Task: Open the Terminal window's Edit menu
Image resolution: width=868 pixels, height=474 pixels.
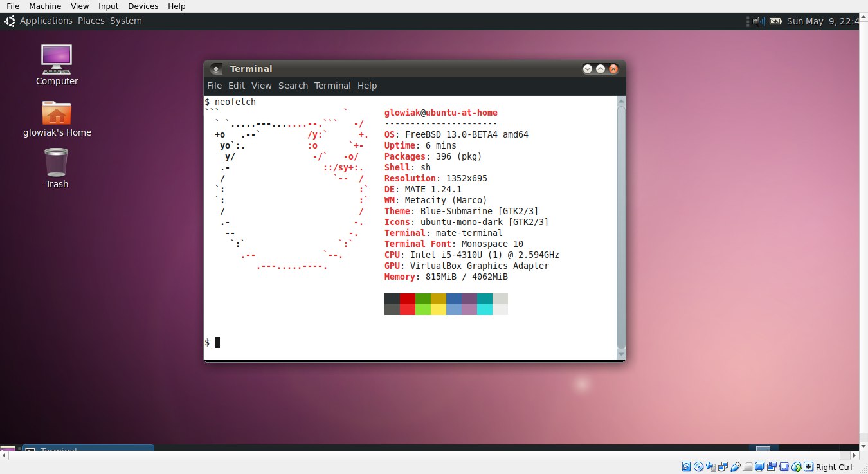Action: pos(237,86)
